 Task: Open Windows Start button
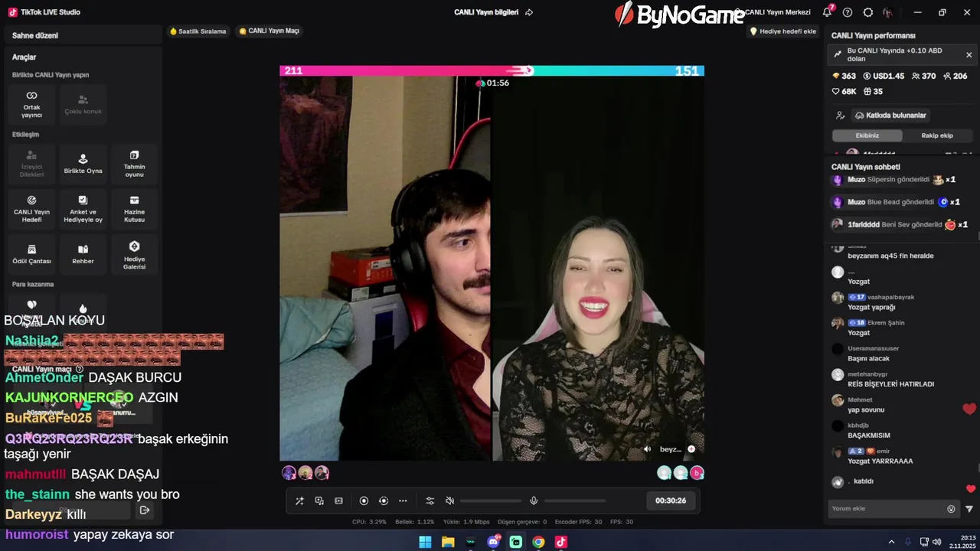(x=425, y=542)
